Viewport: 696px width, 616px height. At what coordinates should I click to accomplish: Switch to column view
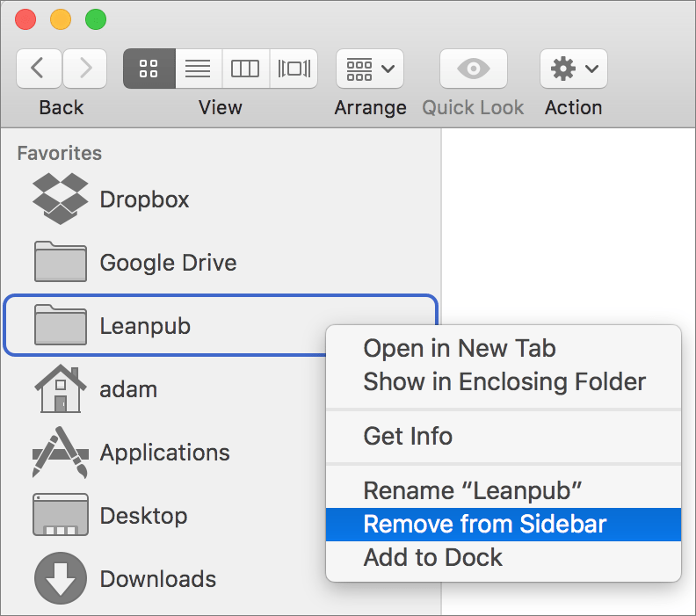click(x=245, y=69)
